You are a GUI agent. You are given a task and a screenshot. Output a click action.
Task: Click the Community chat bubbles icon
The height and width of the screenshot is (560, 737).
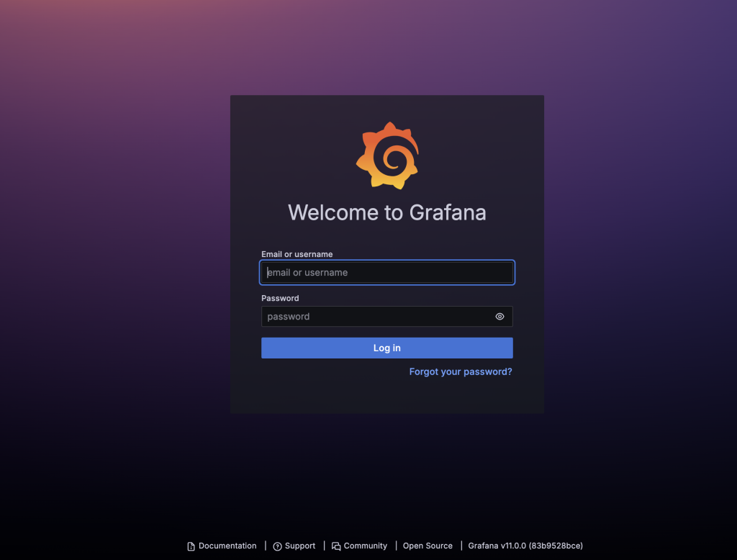(x=335, y=546)
